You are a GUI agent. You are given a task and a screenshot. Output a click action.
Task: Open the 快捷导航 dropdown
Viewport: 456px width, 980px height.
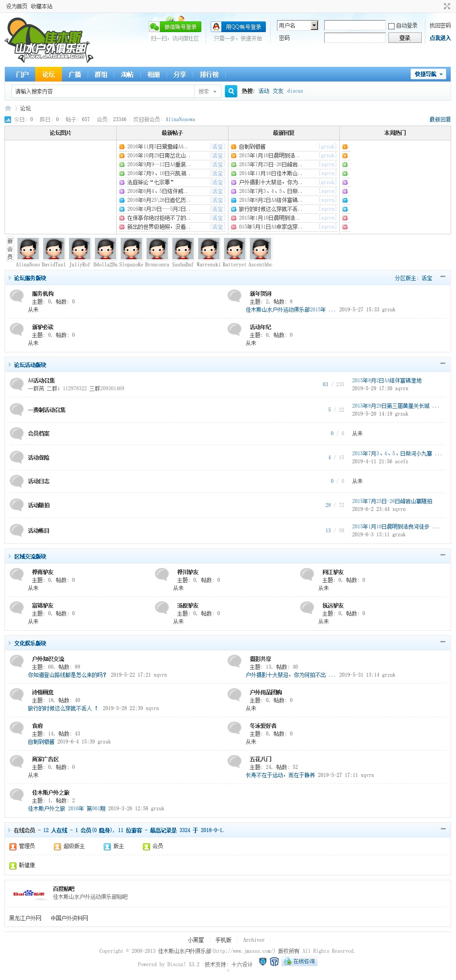(428, 74)
